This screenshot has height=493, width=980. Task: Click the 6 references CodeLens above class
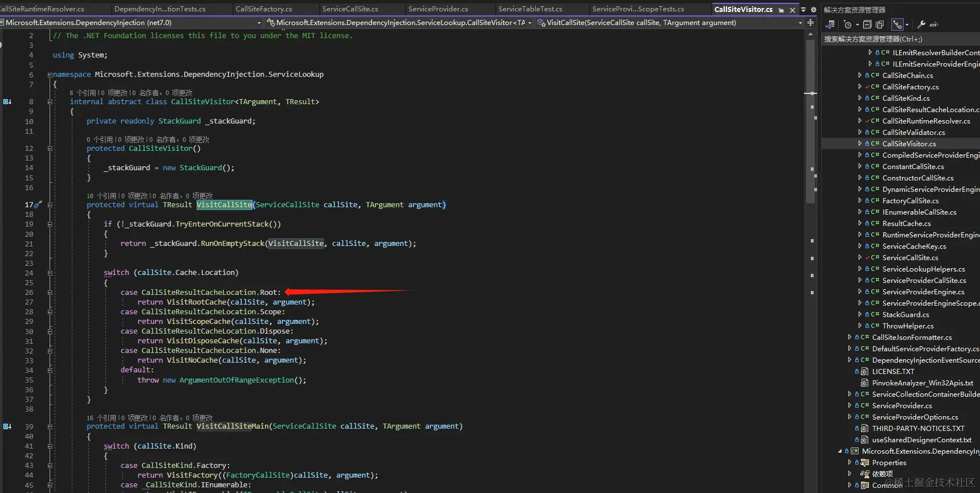pos(83,93)
